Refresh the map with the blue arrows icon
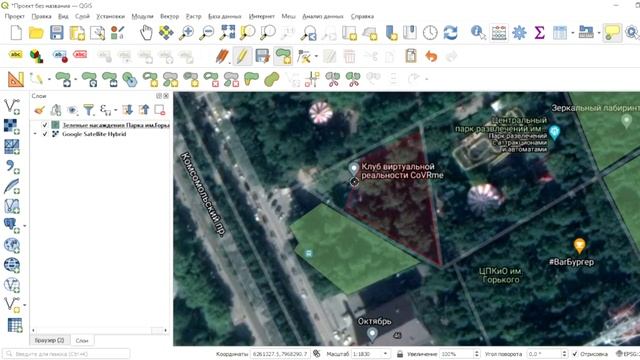Image resolution: width=640 pixels, height=360 pixels. click(x=450, y=33)
